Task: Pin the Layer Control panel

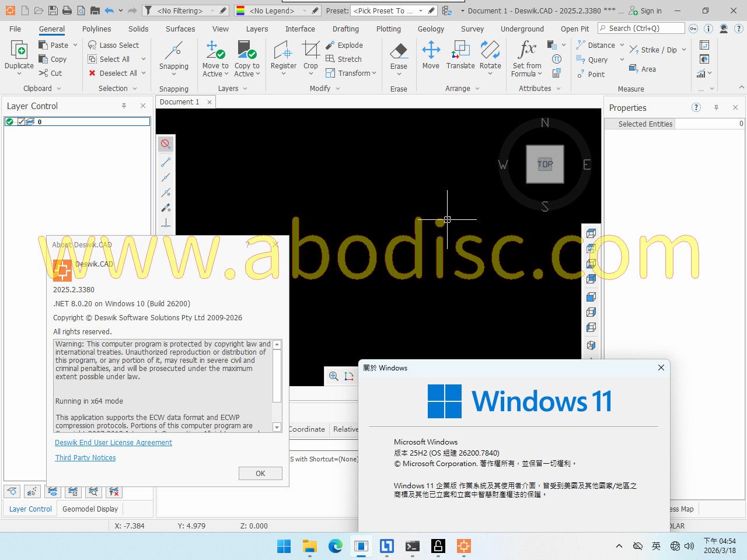Action: click(x=124, y=106)
